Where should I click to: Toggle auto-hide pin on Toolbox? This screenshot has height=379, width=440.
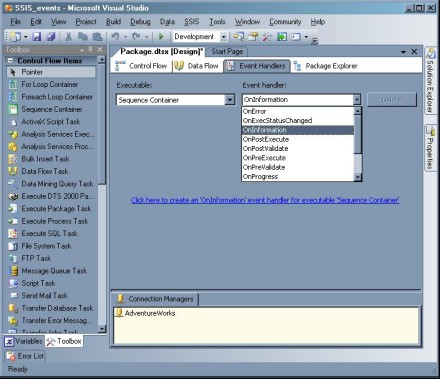coord(90,50)
